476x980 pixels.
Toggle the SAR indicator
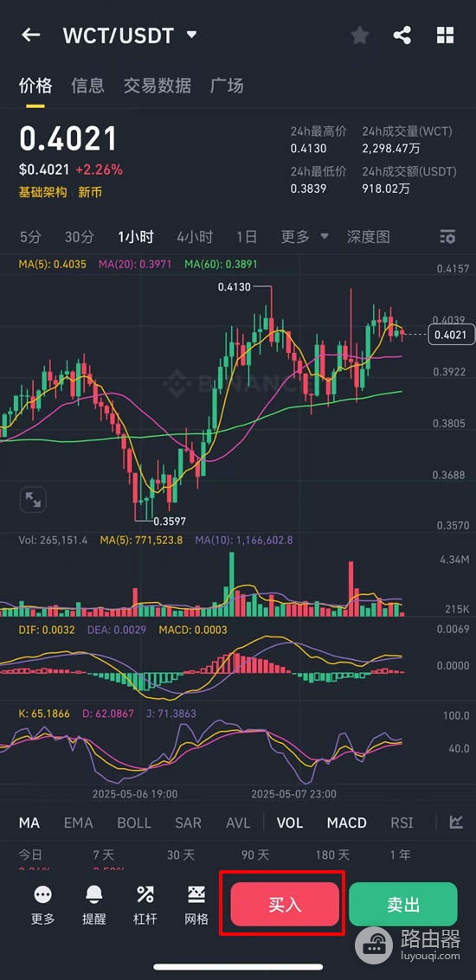tap(189, 823)
